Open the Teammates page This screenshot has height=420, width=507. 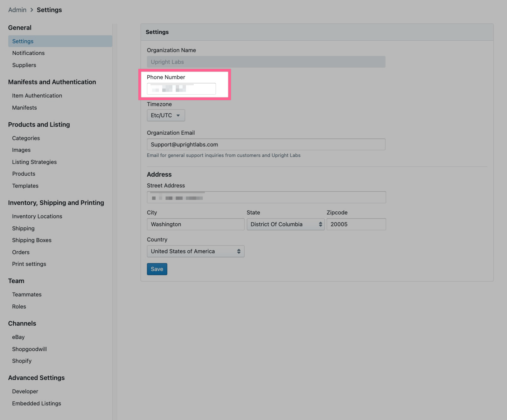click(27, 295)
